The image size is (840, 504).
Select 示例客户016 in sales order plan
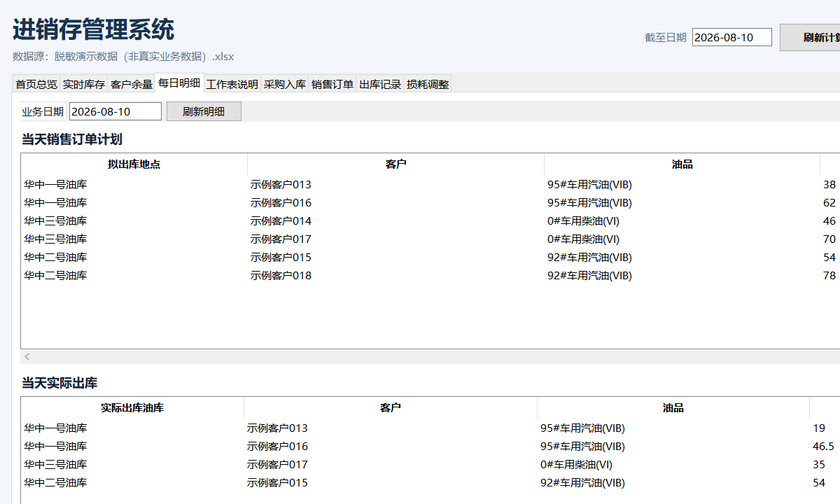[281, 203]
